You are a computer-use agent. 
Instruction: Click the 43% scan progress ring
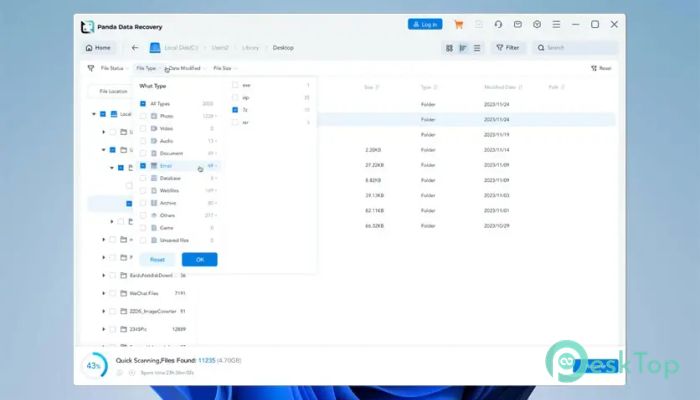pos(94,366)
